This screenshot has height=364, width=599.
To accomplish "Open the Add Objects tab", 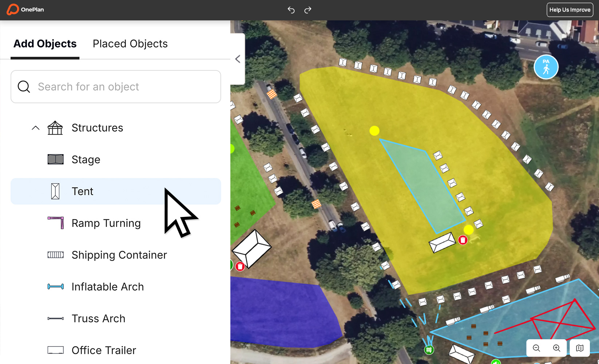I will 45,43.
